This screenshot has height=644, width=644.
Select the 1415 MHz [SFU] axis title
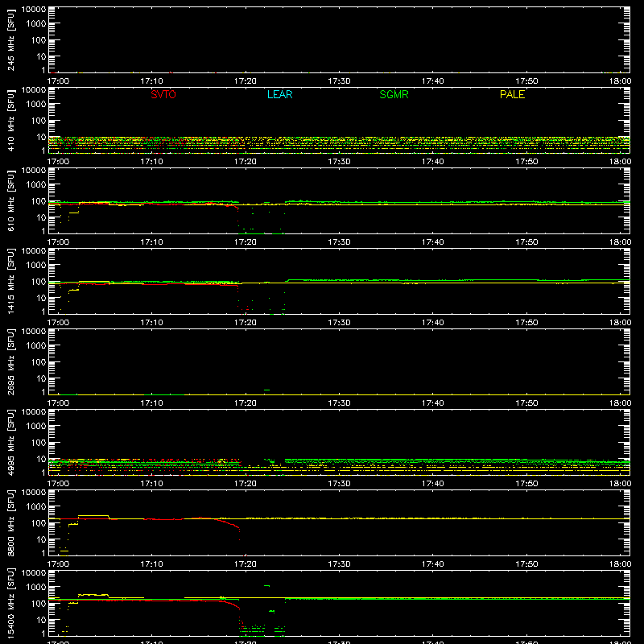(10, 281)
